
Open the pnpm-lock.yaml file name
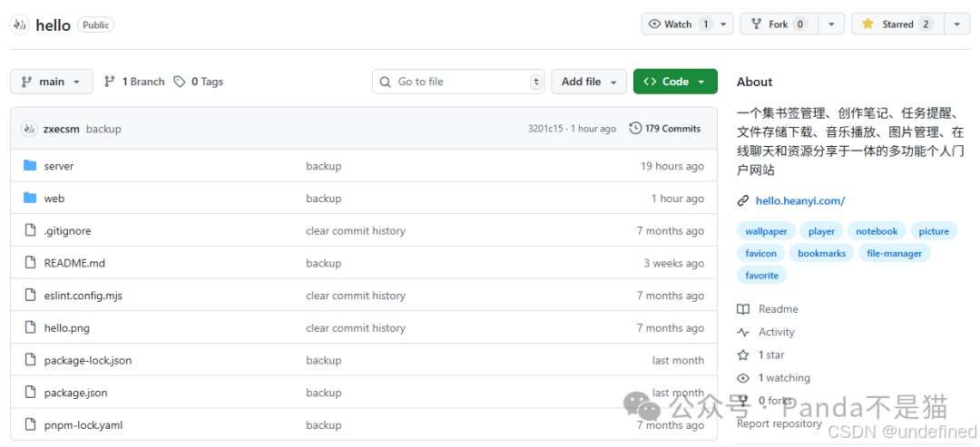pyautogui.click(x=83, y=426)
